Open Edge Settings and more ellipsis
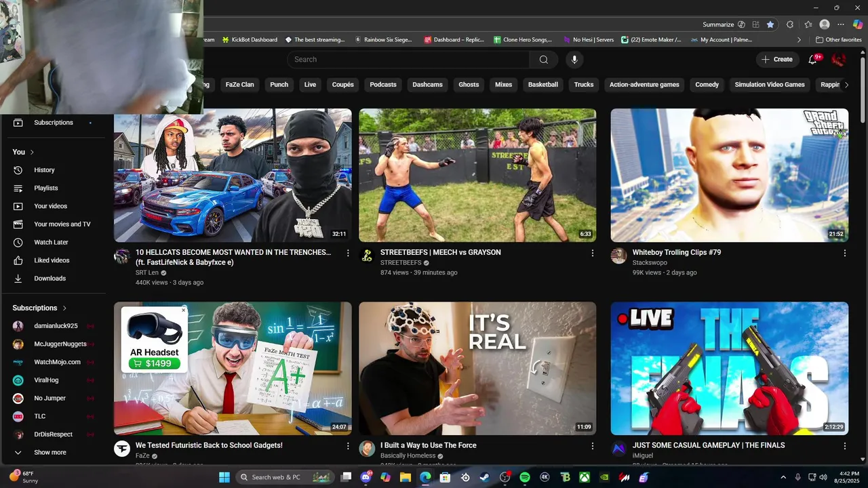The height and width of the screenshot is (488, 868). (x=841, y=24)
